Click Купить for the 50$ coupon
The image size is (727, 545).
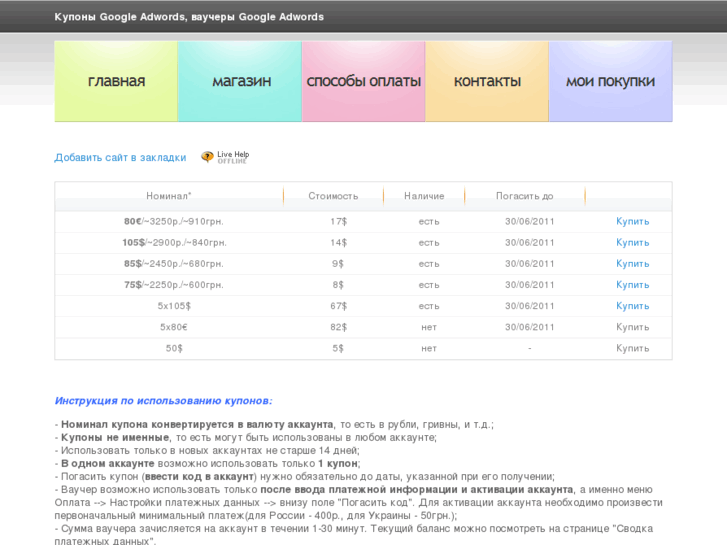coord(632,348)
